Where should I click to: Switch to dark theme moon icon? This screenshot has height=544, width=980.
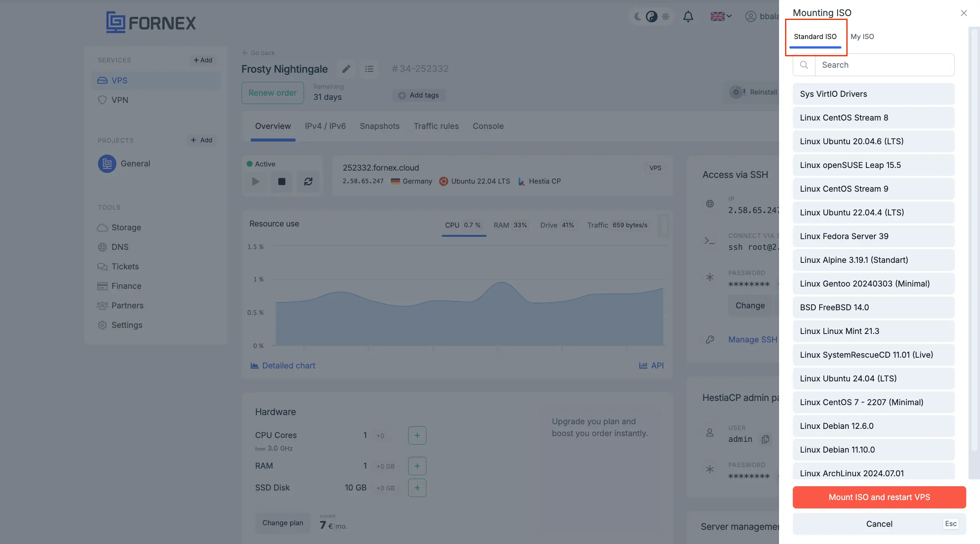[638, 16]
